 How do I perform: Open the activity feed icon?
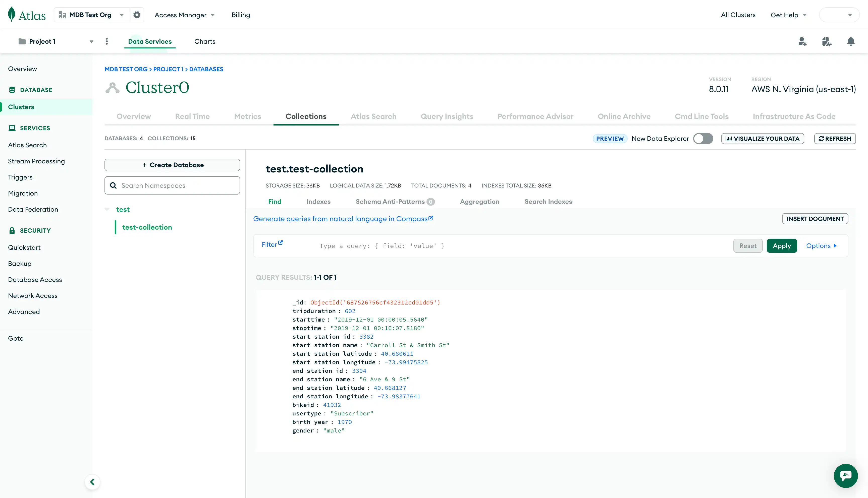coord(827,41)
